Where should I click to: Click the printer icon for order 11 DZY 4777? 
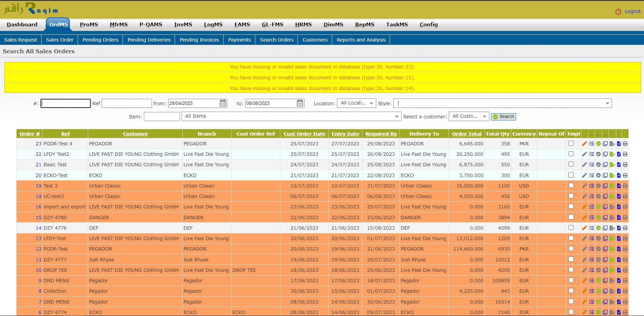pos(625,260)
